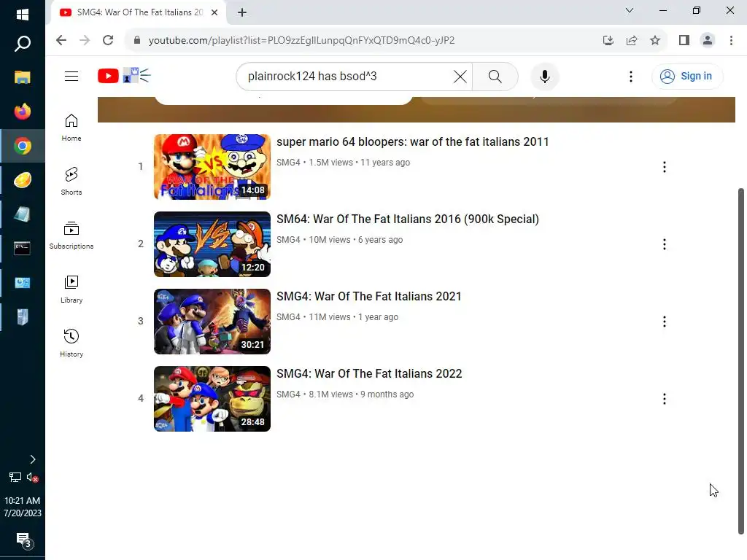Open Library in the sidebar
Screen dimensions: 747x560
tap(71, 289)
